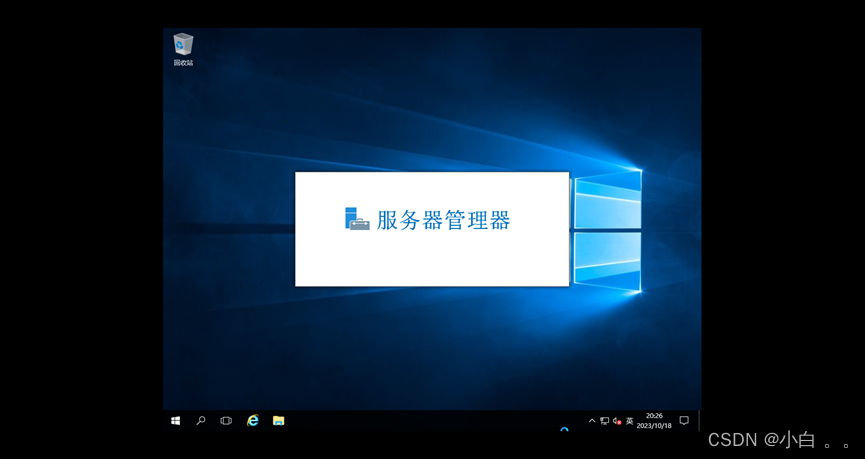
Task: Click the show desktop strip
Action: coord(700,421)
